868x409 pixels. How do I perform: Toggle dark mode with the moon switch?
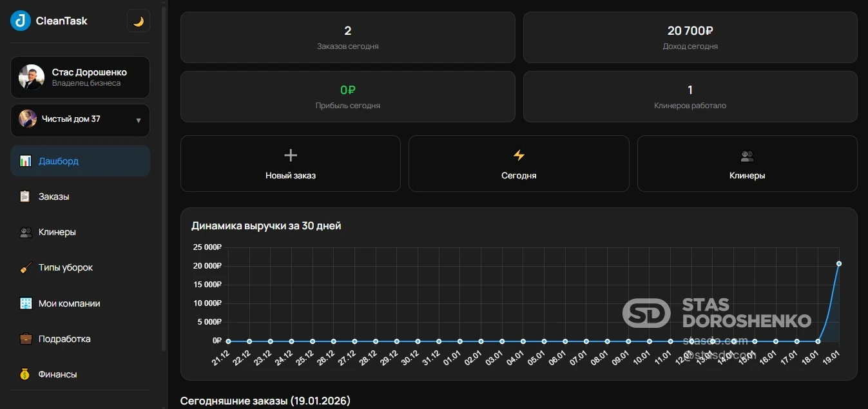point(138,21)
